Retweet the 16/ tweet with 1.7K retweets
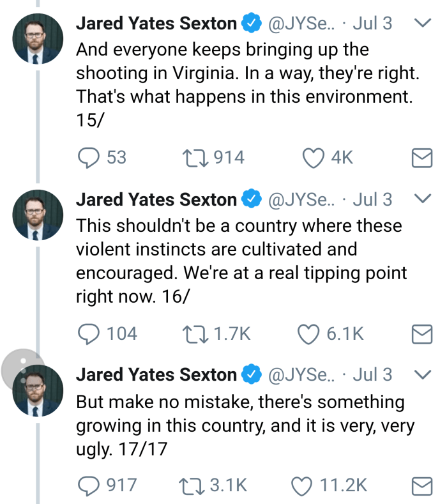The width and height of the screenshot is (447, 504). (193, 333)
